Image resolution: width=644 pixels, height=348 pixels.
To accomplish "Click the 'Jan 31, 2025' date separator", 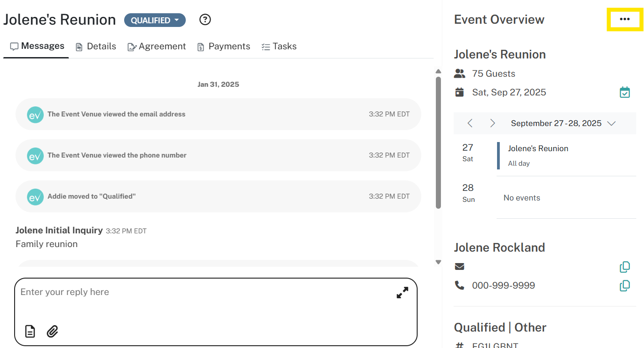I will 218,84.
